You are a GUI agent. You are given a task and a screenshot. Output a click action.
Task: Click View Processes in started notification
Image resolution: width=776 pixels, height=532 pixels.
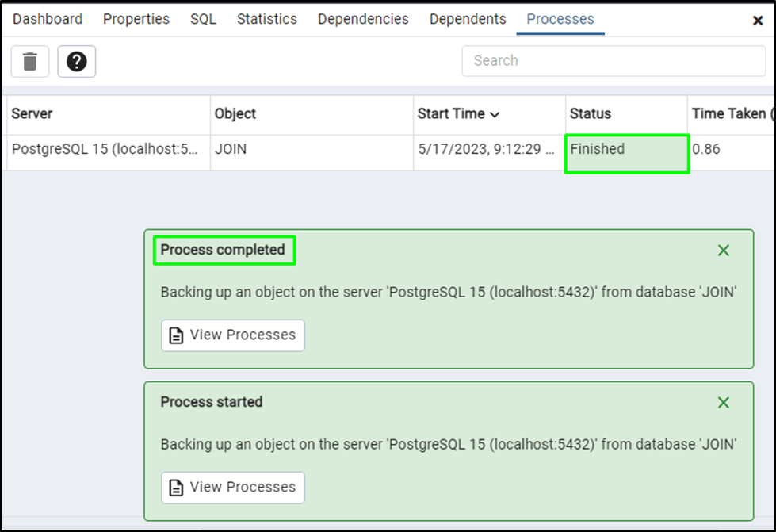coord(233,488)
